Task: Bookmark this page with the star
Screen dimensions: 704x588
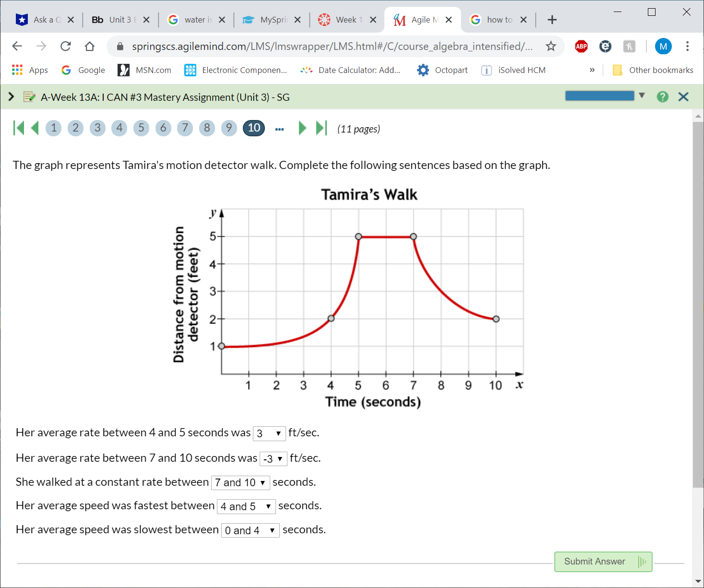Action: point(551,46)
